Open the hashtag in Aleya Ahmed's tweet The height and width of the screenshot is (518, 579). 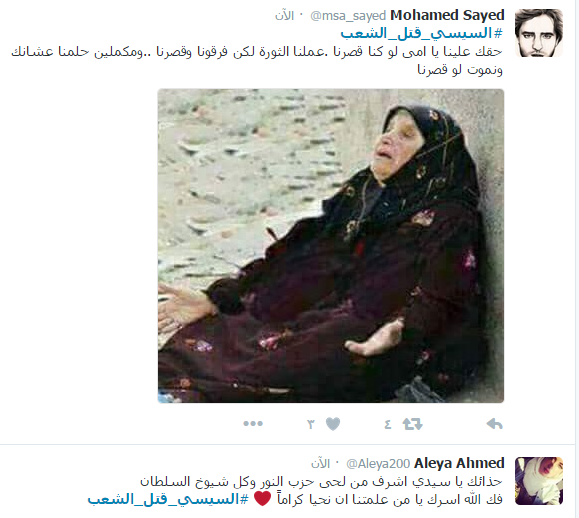click(x=168, y=500)
